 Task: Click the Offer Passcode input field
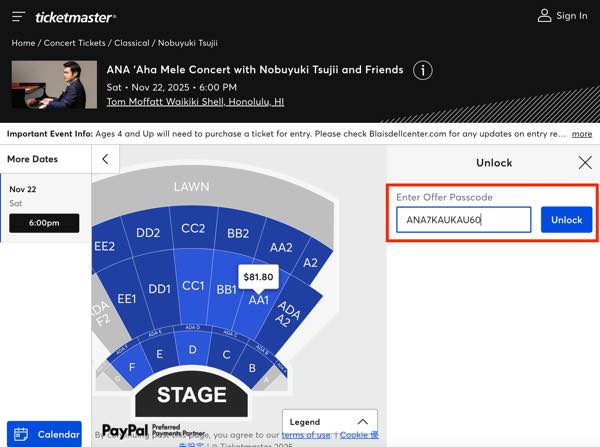point(463,220)
